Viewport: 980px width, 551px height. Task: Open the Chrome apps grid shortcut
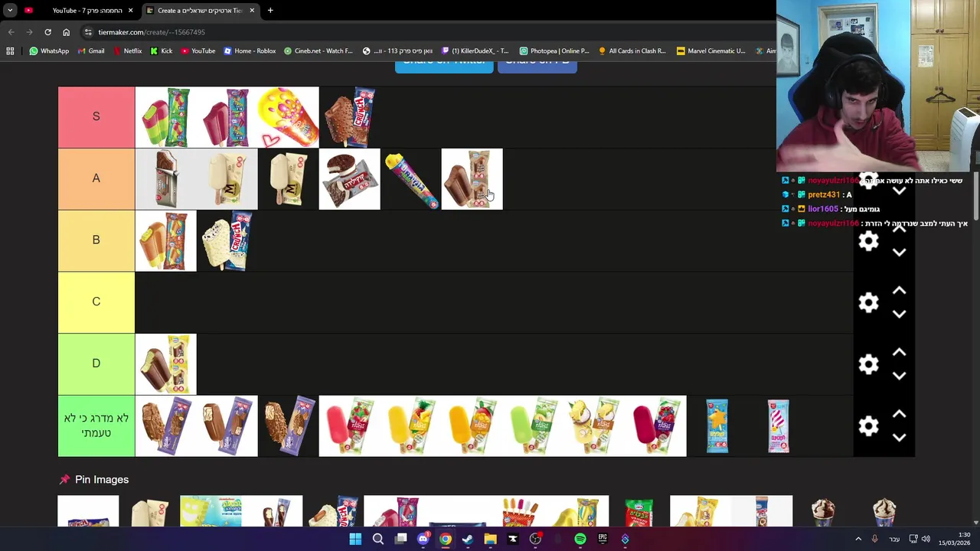click(10, 51)
